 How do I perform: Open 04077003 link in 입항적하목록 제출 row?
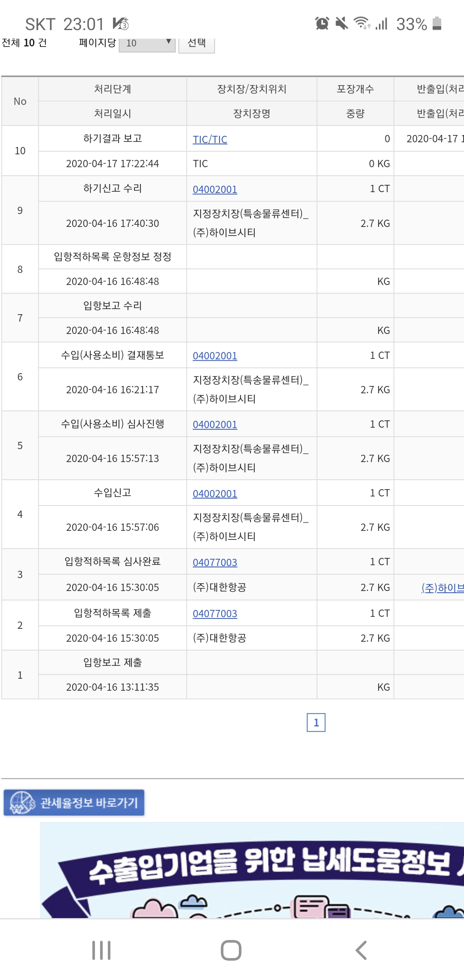215,613
